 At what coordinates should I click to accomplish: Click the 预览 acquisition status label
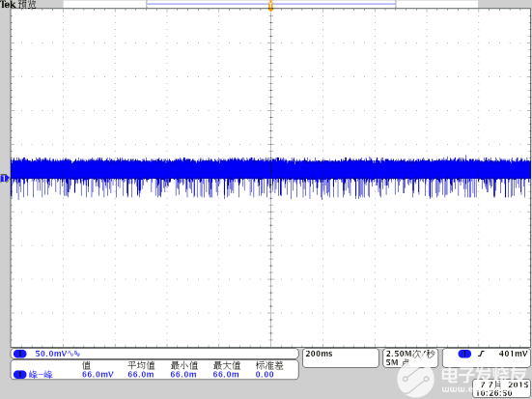[27, 5]
